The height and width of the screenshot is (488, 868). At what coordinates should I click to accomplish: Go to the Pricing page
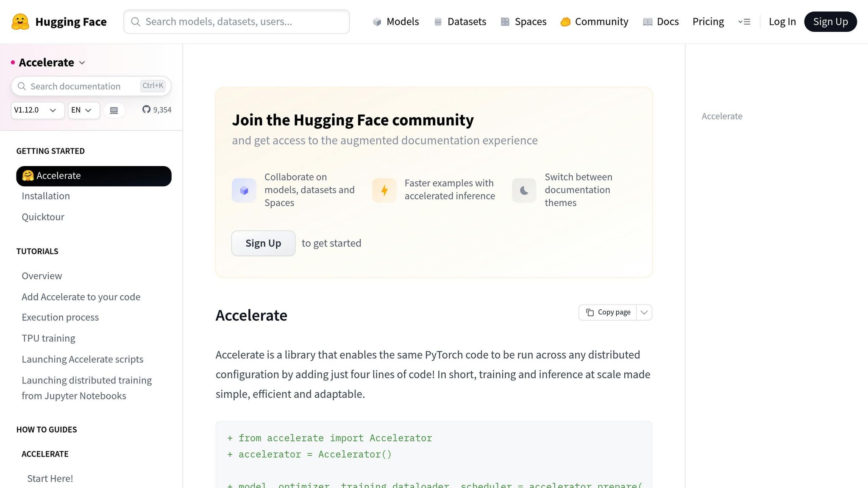pos(708,22)
